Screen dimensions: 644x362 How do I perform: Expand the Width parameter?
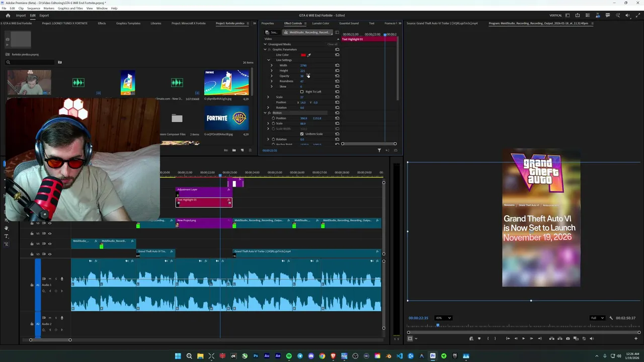point(272,65)
